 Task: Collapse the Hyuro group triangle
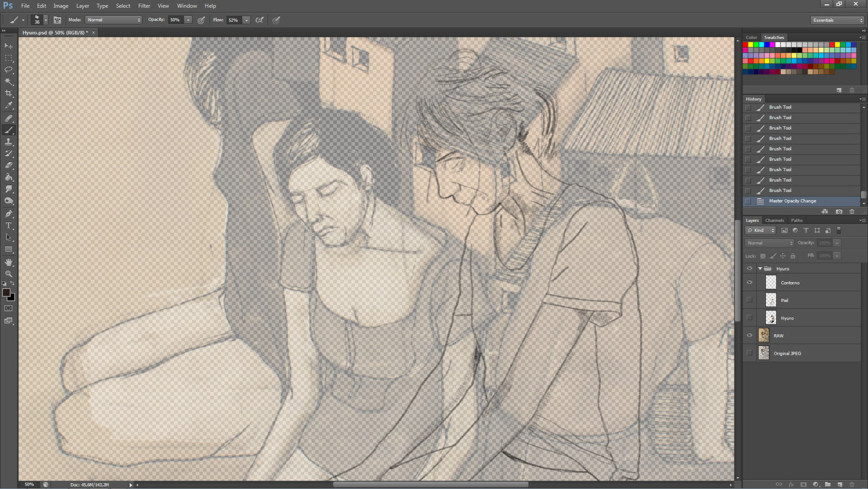tap(760, 269)
